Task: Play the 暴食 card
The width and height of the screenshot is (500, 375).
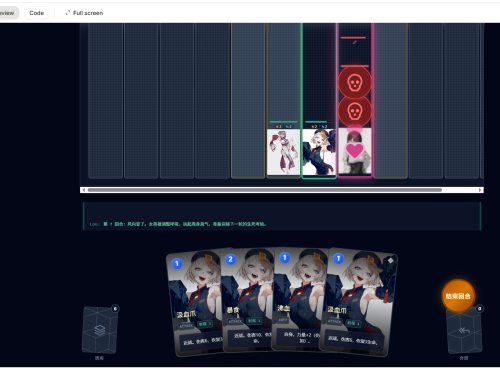Action: pyautogui.click(x=247, y=300)
